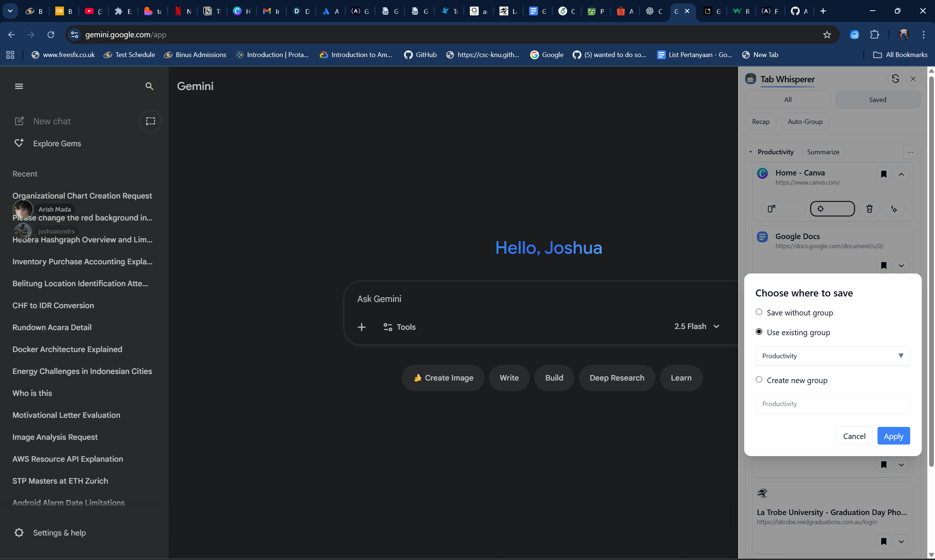Screen dimensions: 935x560
Task: Click the new group name input field
Action: [832, 404]
